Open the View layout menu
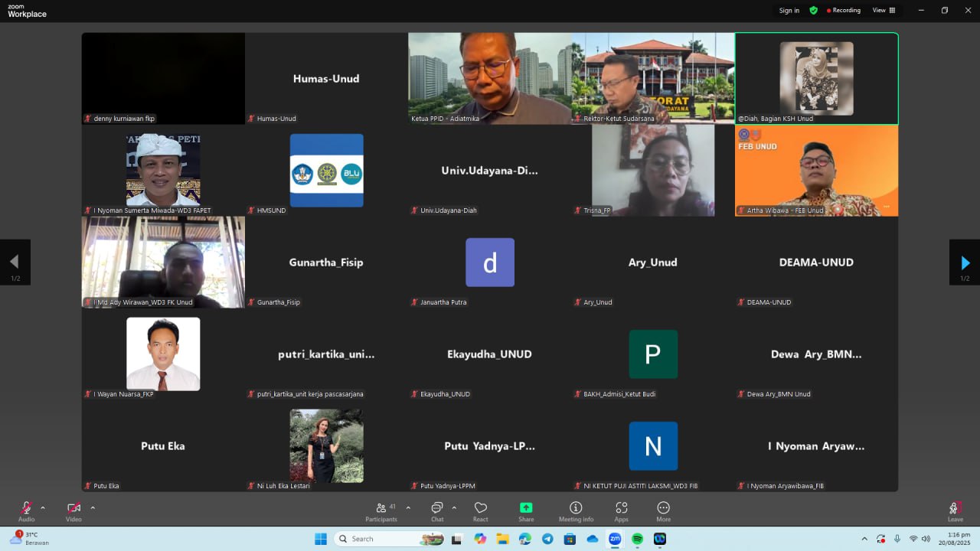 [x=884, y=11]
